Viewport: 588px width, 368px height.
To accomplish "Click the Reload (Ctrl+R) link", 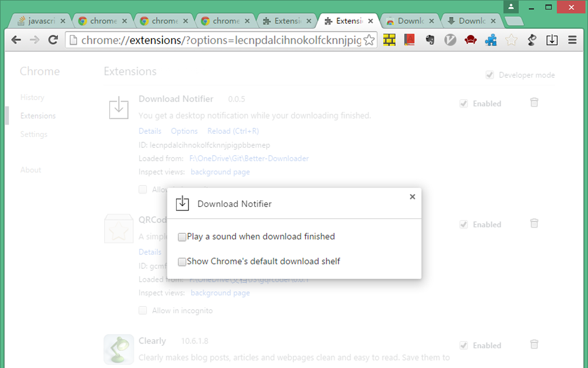I will tap(233, 131).
